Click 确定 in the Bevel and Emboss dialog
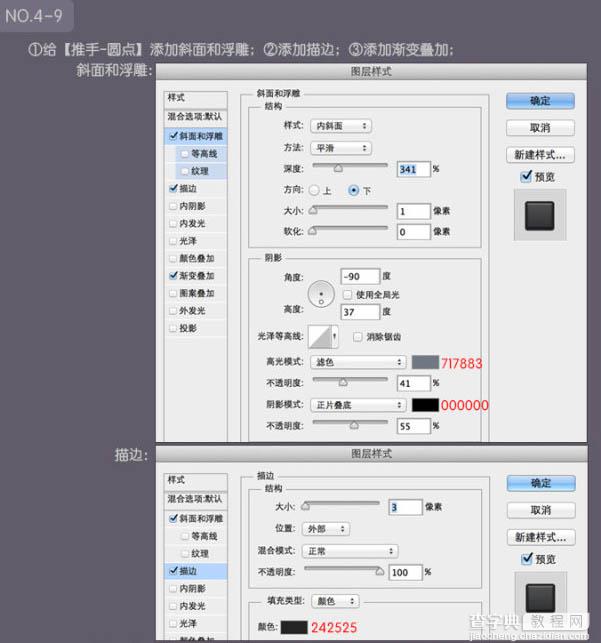 (x=540, y=101)
